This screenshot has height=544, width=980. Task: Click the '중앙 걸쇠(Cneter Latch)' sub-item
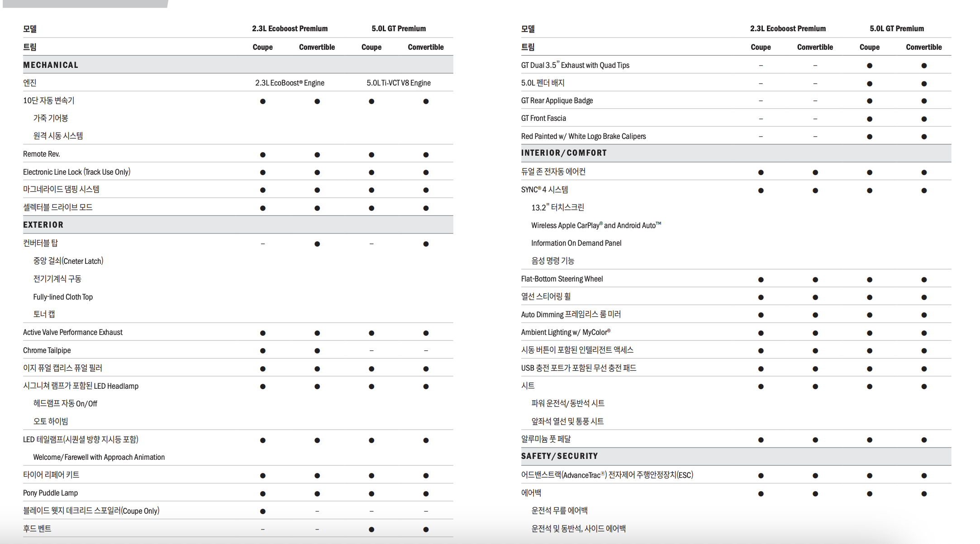68,261
